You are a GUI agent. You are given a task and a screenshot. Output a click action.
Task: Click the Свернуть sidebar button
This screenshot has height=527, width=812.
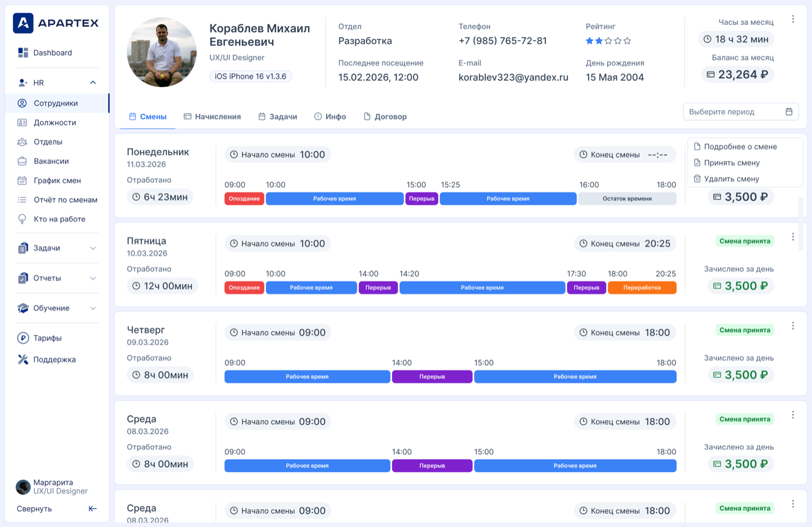pyautogui.click(x=57, y=509)
